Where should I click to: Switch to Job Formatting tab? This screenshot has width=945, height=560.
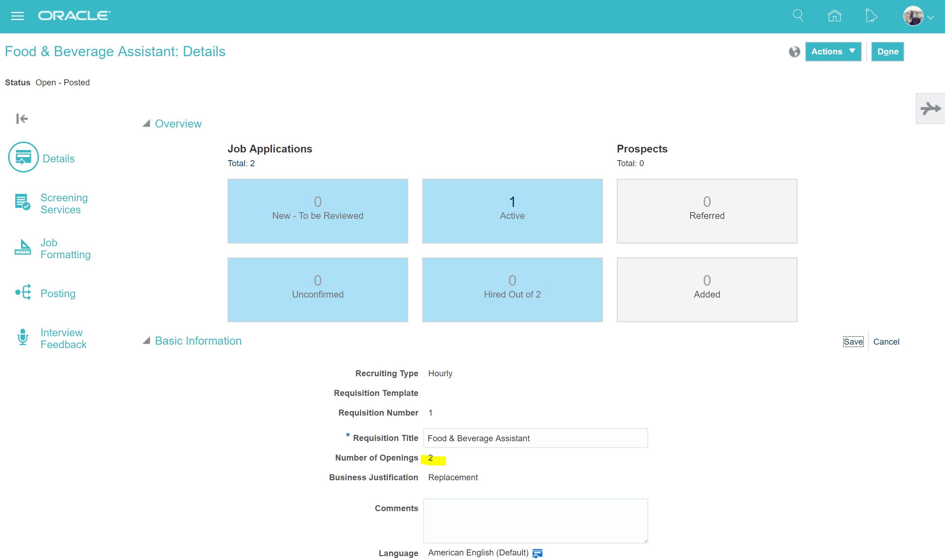(66, 248)
